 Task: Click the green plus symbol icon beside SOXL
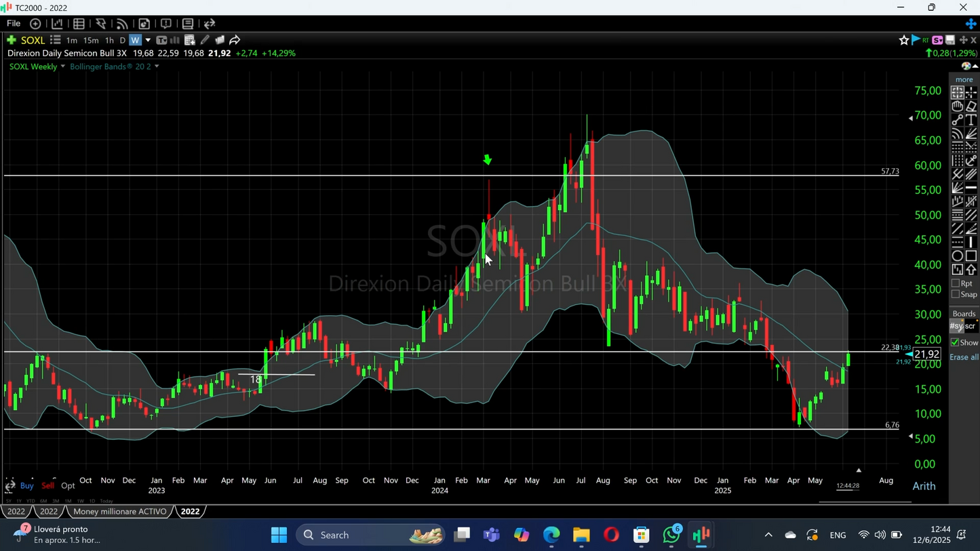click(x=11, y=40)
